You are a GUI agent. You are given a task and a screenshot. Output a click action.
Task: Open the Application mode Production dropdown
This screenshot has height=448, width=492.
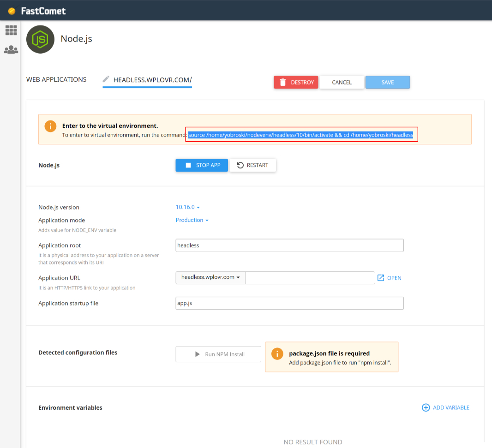192,220
